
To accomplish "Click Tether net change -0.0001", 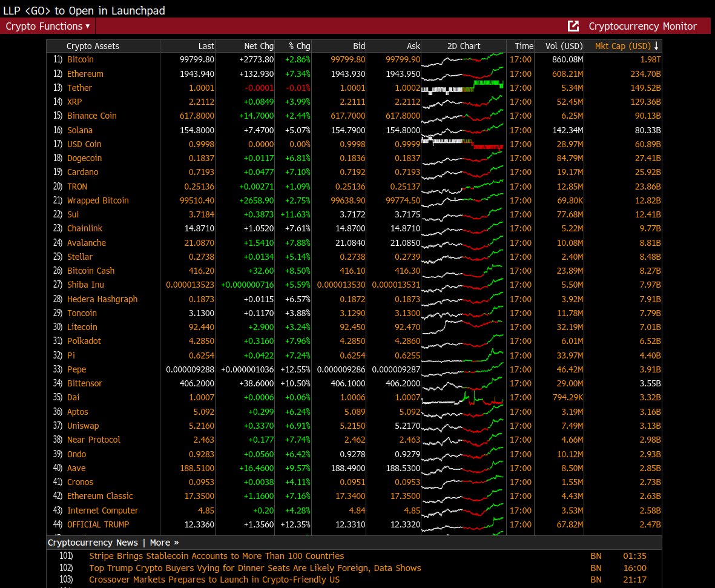I will (x=259, y=88).
